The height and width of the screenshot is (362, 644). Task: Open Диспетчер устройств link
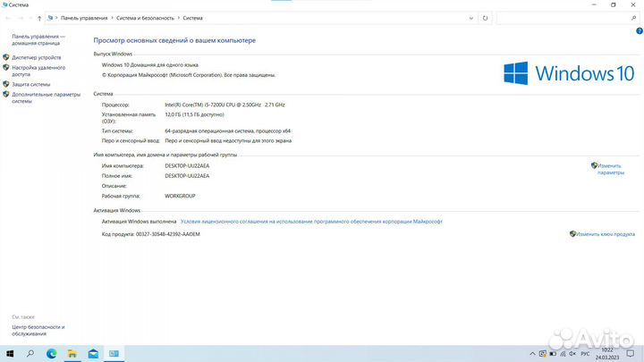coord(36,57)
